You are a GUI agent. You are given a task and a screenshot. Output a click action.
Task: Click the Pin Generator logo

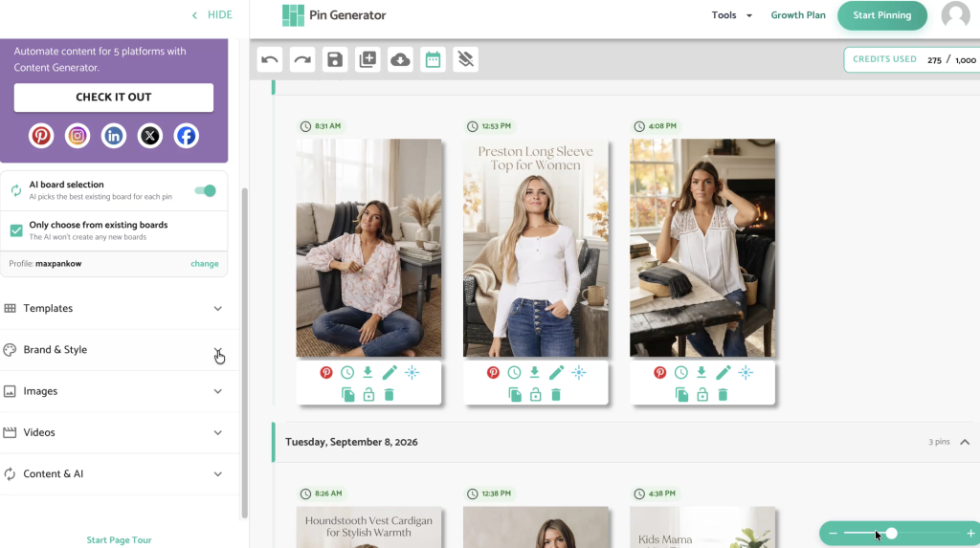point(334,15)
